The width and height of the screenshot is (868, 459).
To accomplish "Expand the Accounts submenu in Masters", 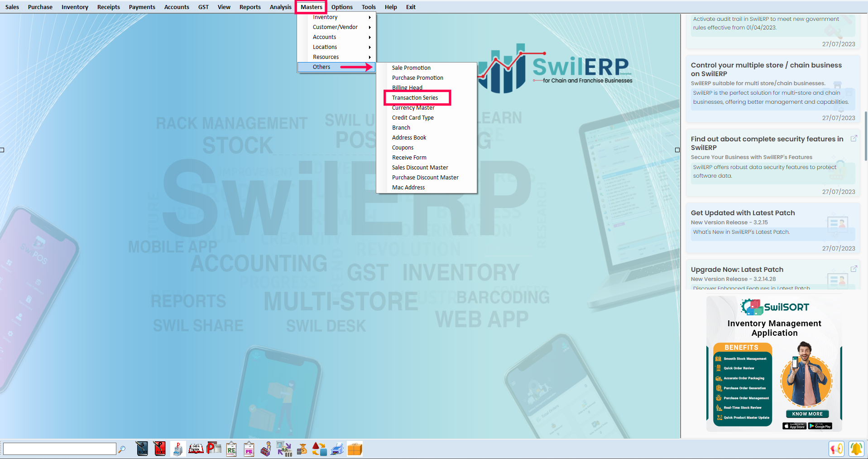I will (336, 37).
